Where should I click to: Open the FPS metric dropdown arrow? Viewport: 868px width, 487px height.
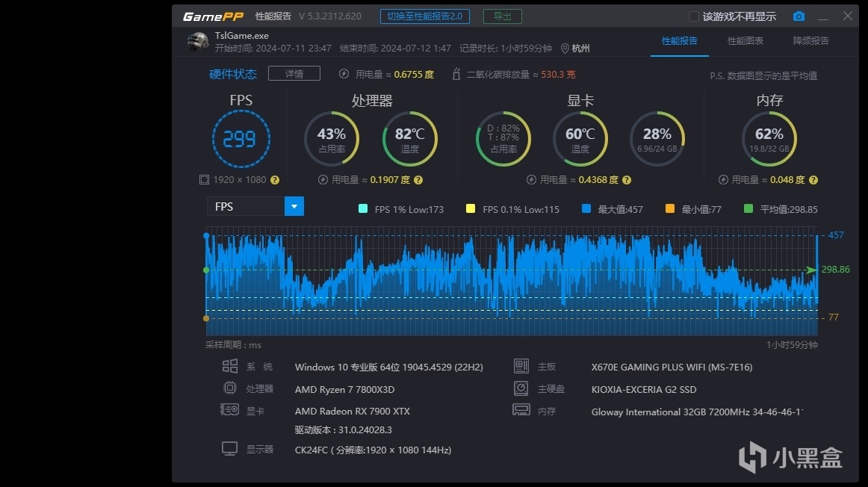[294, 206]
